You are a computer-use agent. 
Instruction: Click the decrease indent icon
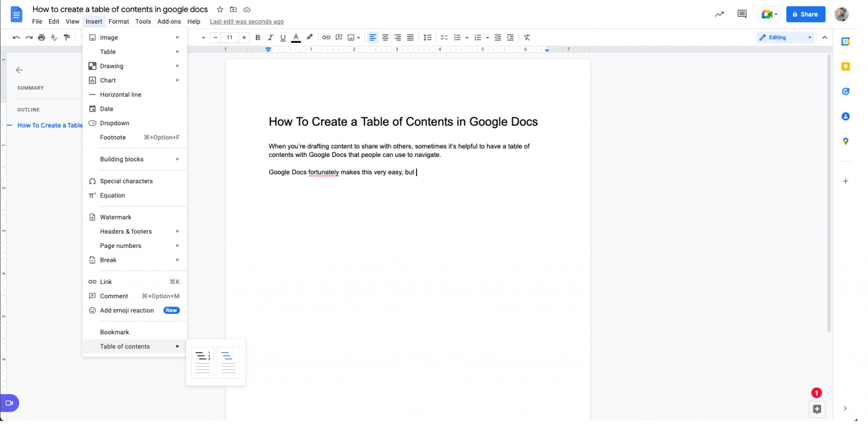pos(498,38)
